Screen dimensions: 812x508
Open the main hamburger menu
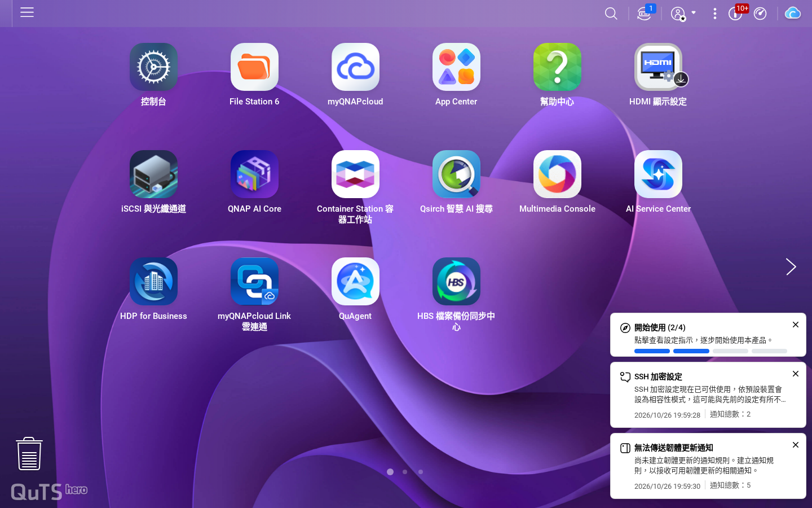(27, 12)
